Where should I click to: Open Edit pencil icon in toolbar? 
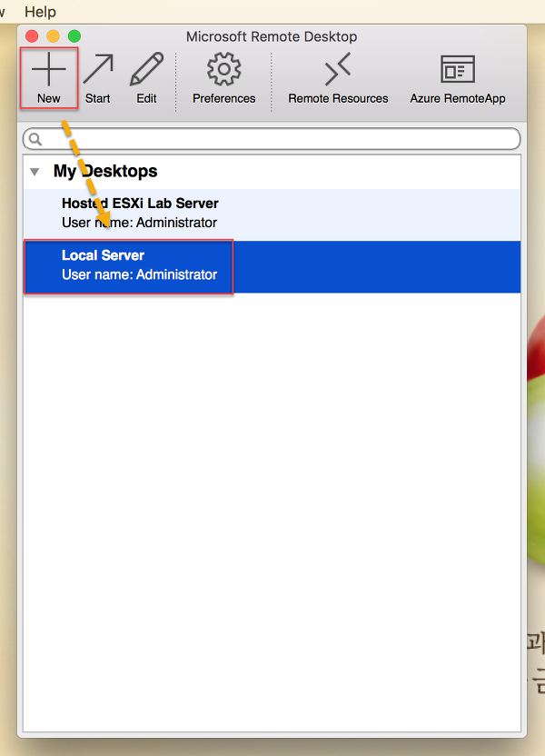(x=146, y=70)
